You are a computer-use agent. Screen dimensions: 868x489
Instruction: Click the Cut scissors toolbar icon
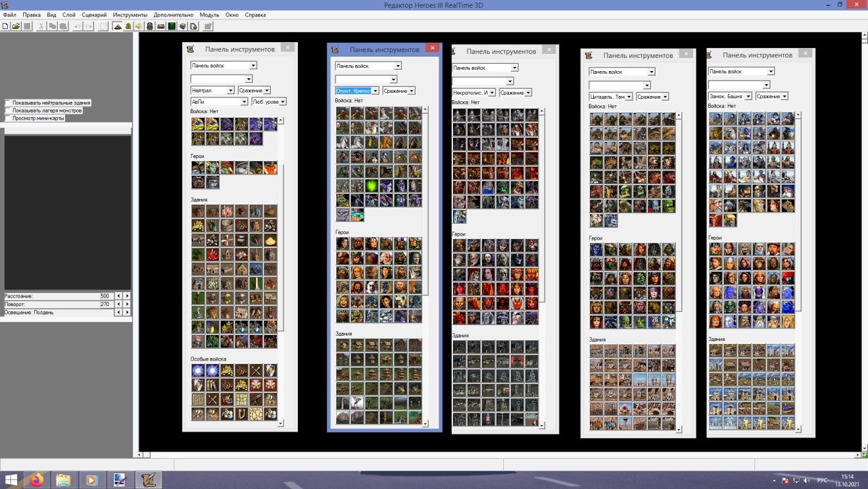click(x=41, y=26)
